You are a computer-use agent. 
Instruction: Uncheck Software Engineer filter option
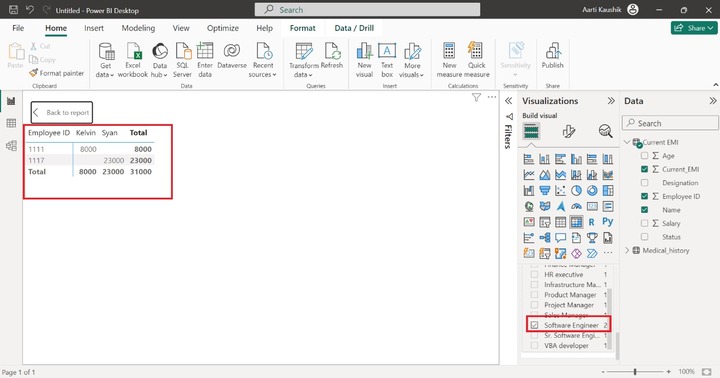coord(534,325)
